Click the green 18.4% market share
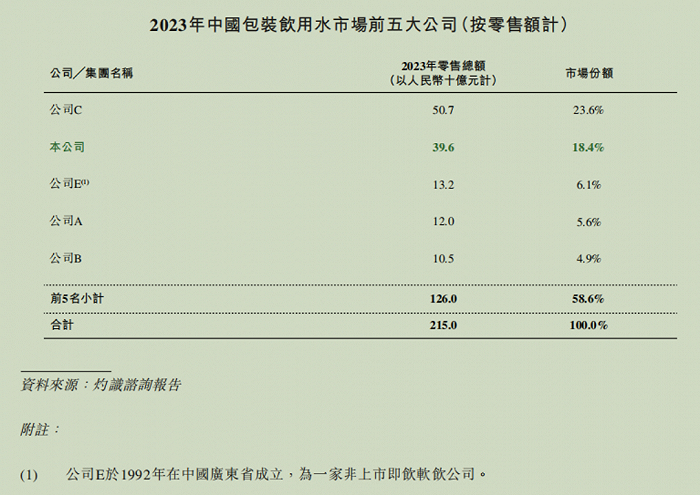This screenshot has width=700, height=495. [x=588, y=147]
